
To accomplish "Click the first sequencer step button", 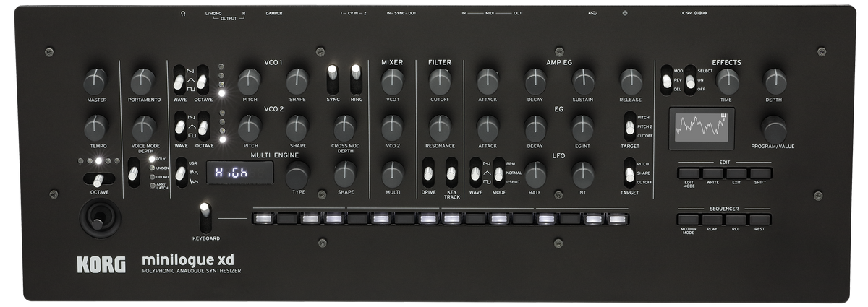I will tap(264, 218).
